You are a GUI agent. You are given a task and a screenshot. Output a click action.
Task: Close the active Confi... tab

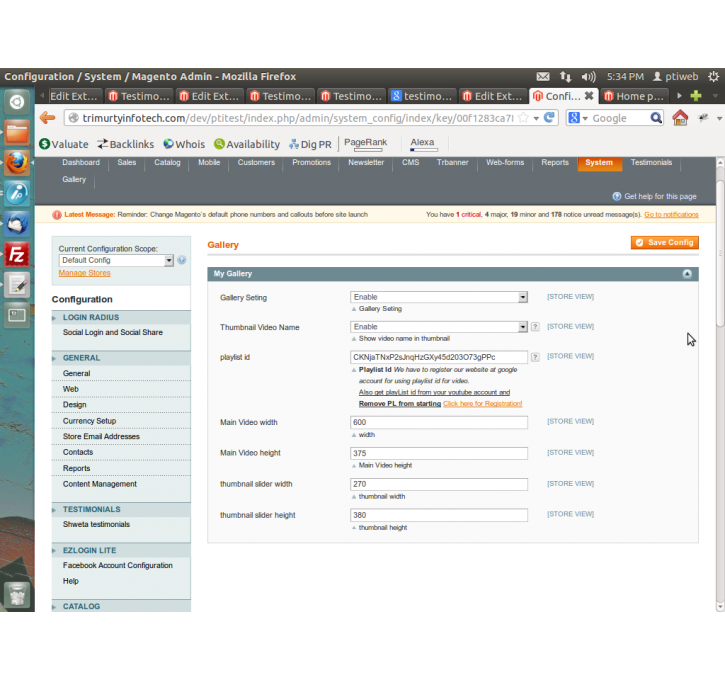[589, 96]
